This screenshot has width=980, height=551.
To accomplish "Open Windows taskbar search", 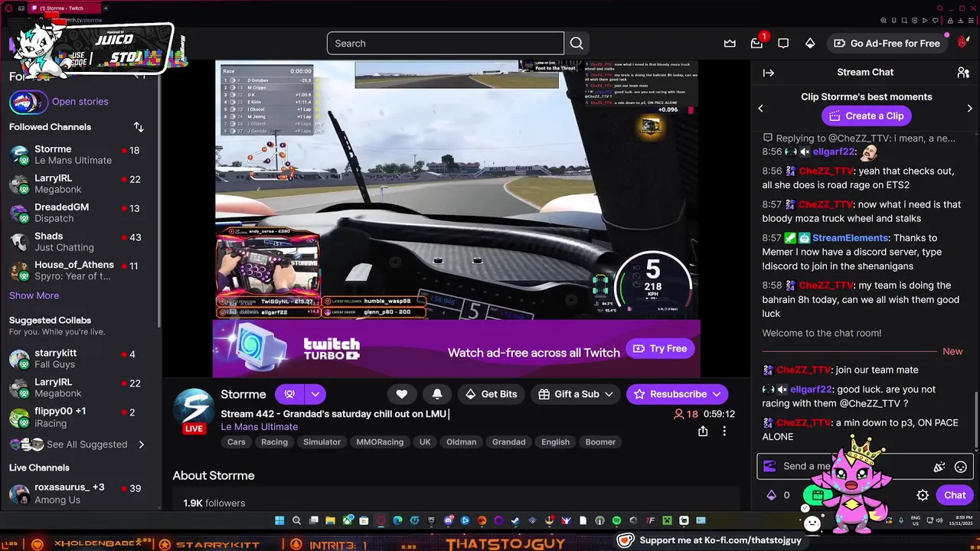I will (296, 520).
